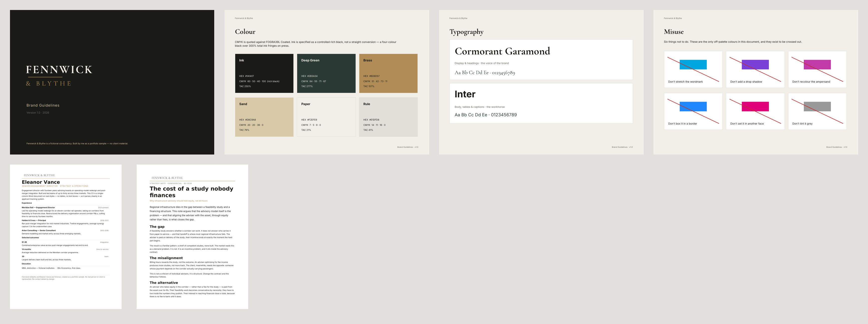Click 'The alternative' section heading
The height and width of the screenshot is (324, 868).
point(164,283)
